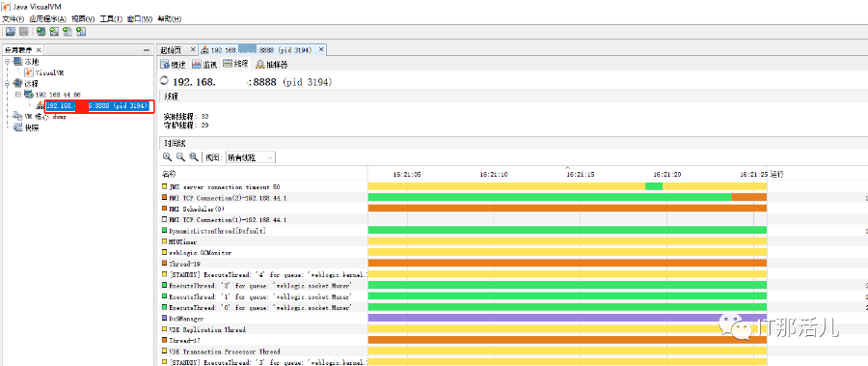
Task: Close the 起始页 tab
Action: (192, 50)
